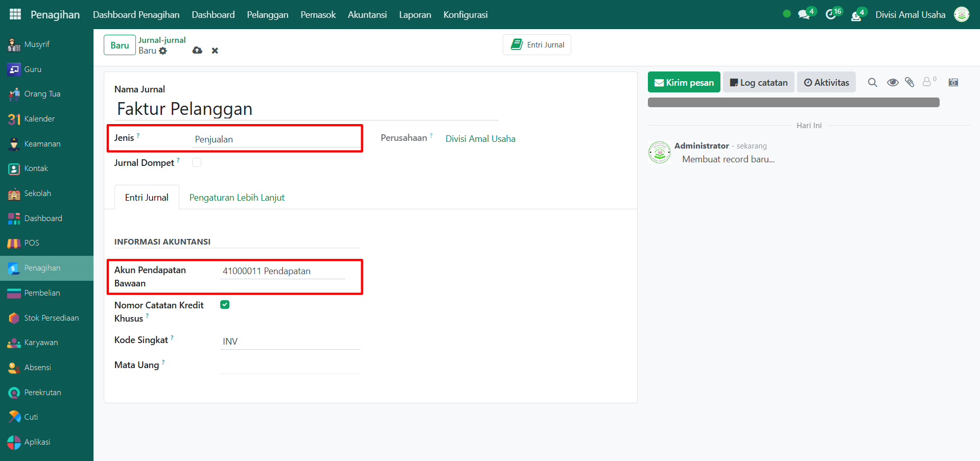Open the Akuntansi menu
Image resolution: width=980 pixels, height=461 pixels.
click(367, 15)
